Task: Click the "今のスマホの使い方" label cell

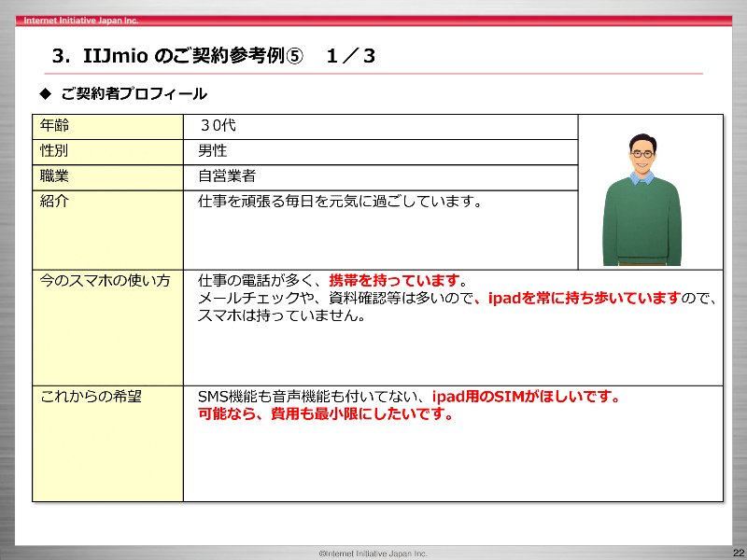Action: pos(107,328)
